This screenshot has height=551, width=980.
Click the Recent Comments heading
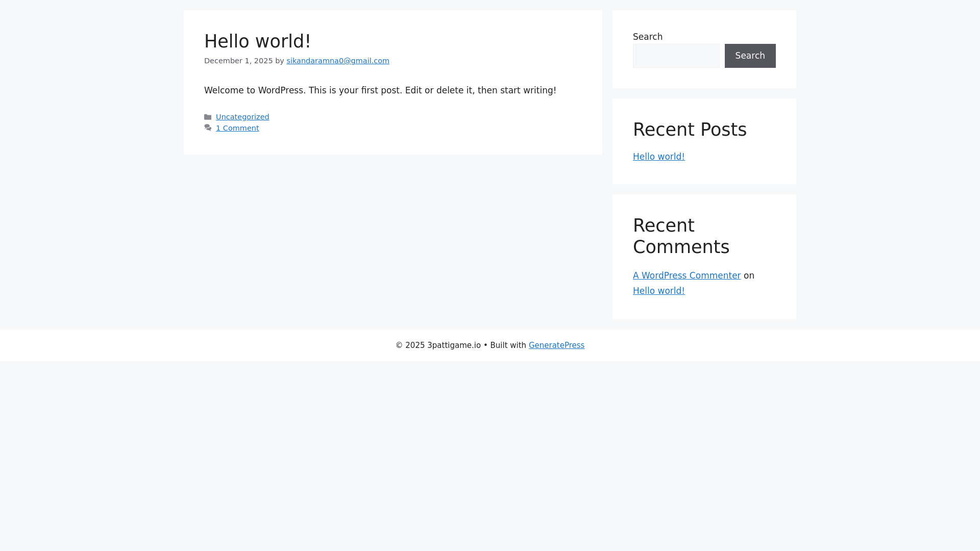pos(681,236)
